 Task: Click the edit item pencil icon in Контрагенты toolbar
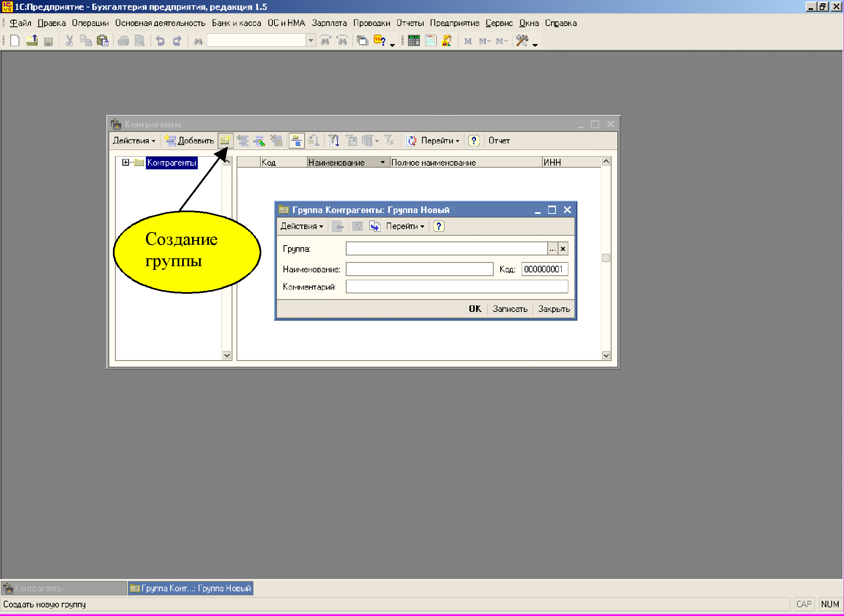(259, 141)
